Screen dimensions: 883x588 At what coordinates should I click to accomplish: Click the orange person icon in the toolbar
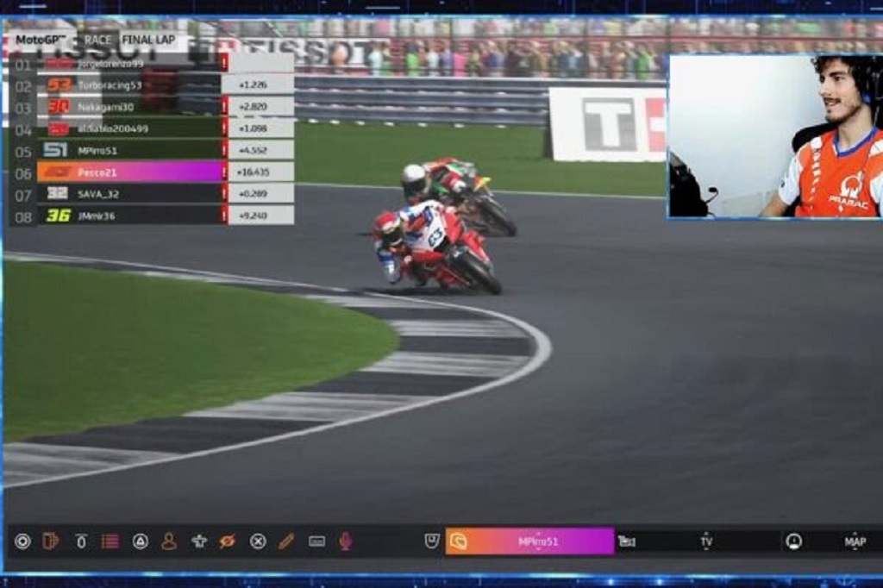tap(169, 541)
